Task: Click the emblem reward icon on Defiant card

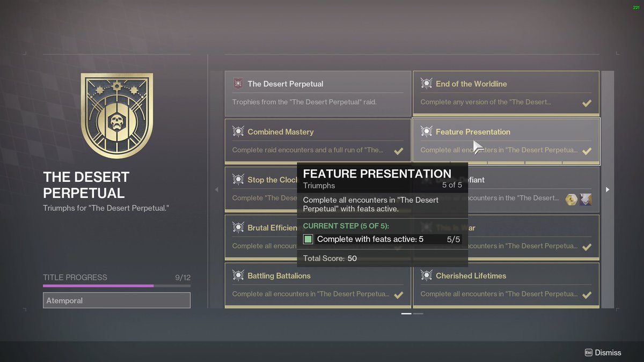Action: (586, 200)
